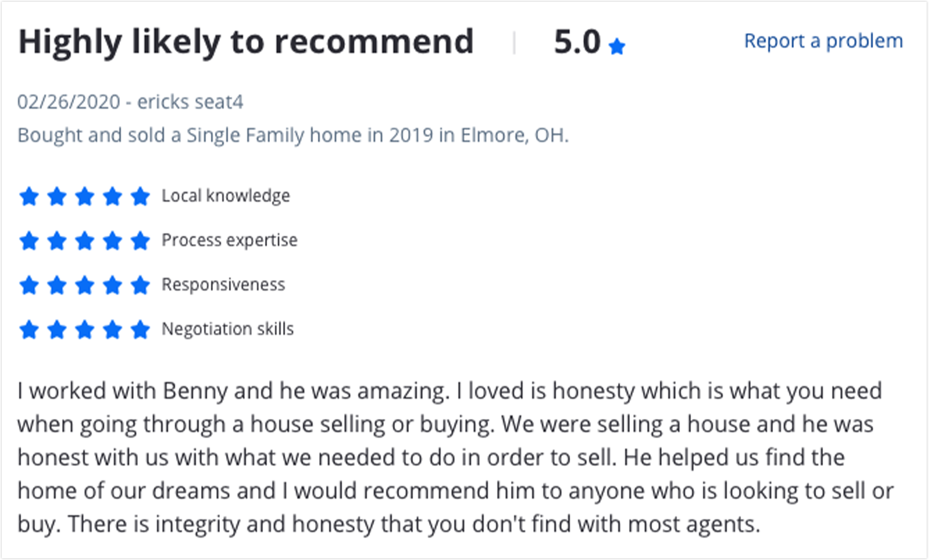
Task: Click fourth star of Negotiation skills rating
Action: [x=112, y=330]
